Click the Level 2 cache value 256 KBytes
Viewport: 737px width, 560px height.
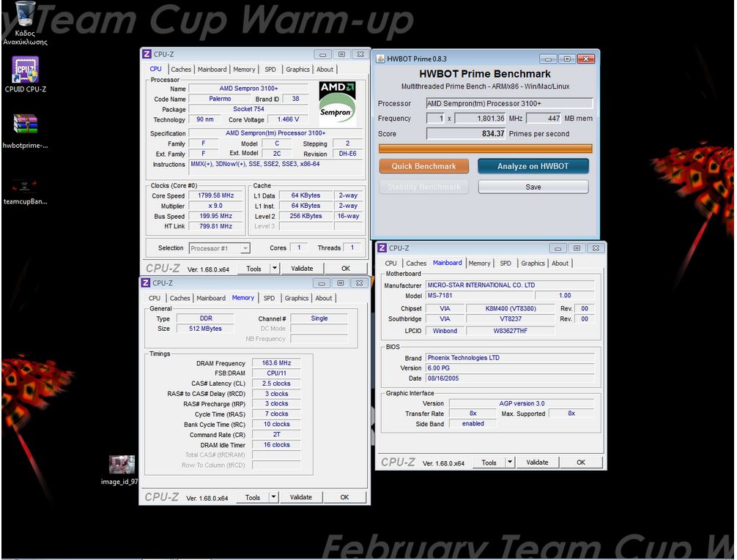tap(305, 216)
